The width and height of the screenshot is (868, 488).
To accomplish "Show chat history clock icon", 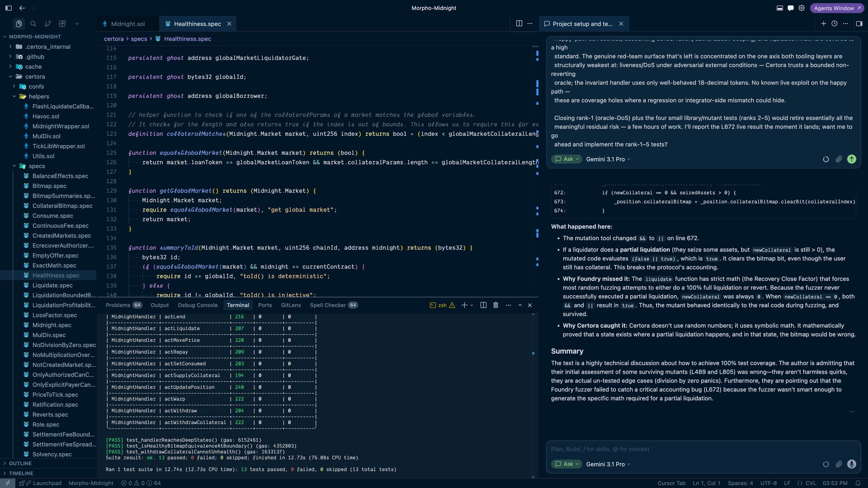I will pyautogui.click(x=834, y=23).
